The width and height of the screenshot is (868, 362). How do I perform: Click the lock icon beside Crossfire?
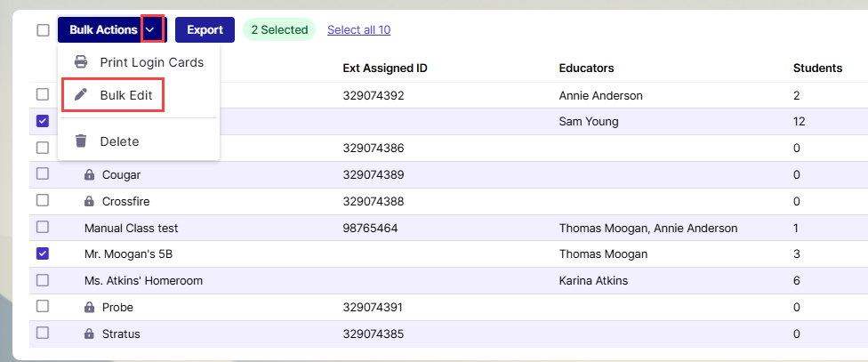click(x=89, y=202)
